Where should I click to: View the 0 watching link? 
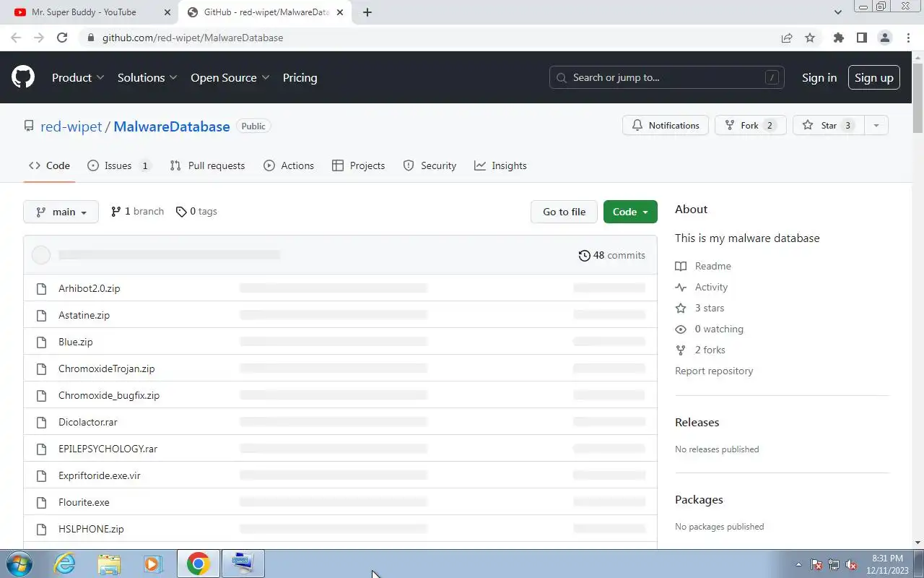[x=709, y=329]
